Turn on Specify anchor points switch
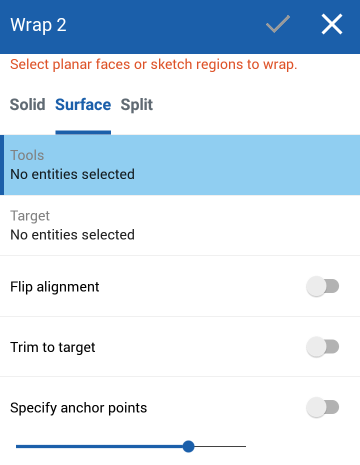The width and height of the screenshot is (360, 465). (323, 407)
